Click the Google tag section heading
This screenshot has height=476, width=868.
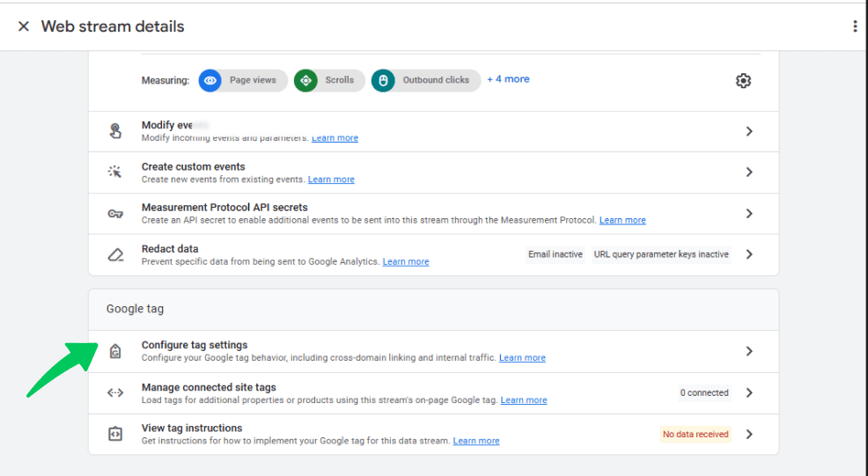click(x=135, y=309)
